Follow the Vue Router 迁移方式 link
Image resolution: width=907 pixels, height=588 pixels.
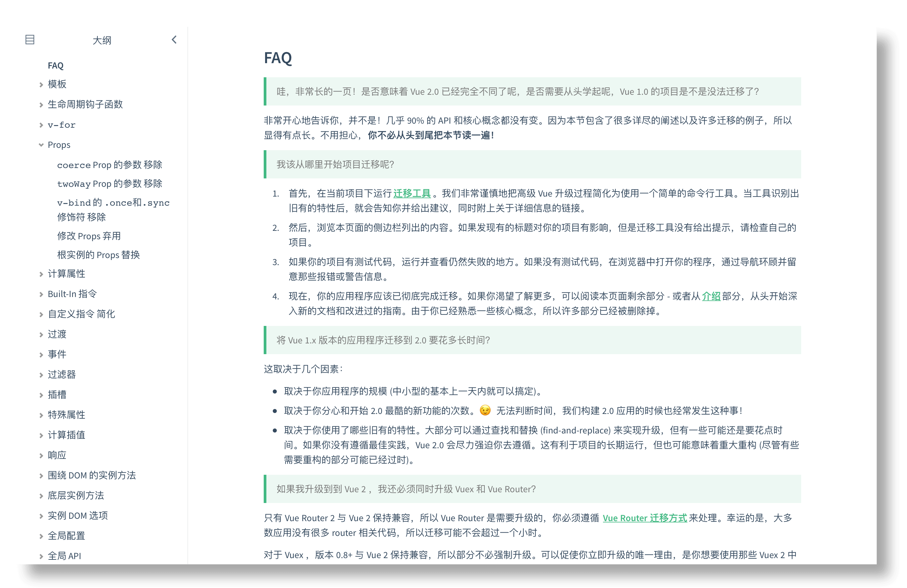coord(645,518)
